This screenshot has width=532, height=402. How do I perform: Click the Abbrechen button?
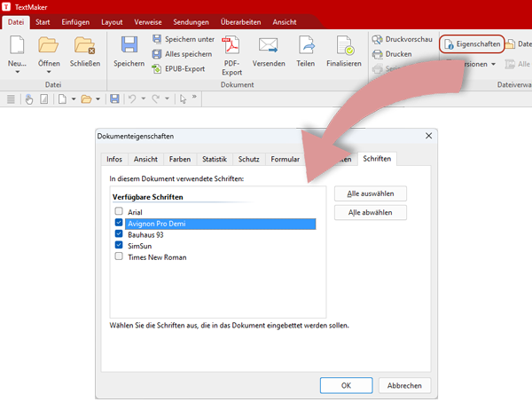pos(405,385)
